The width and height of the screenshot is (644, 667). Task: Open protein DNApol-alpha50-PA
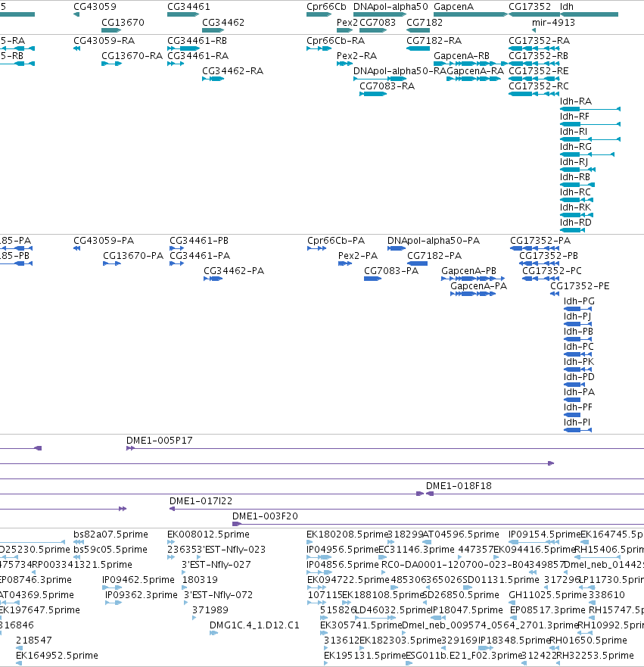point(434,241)
